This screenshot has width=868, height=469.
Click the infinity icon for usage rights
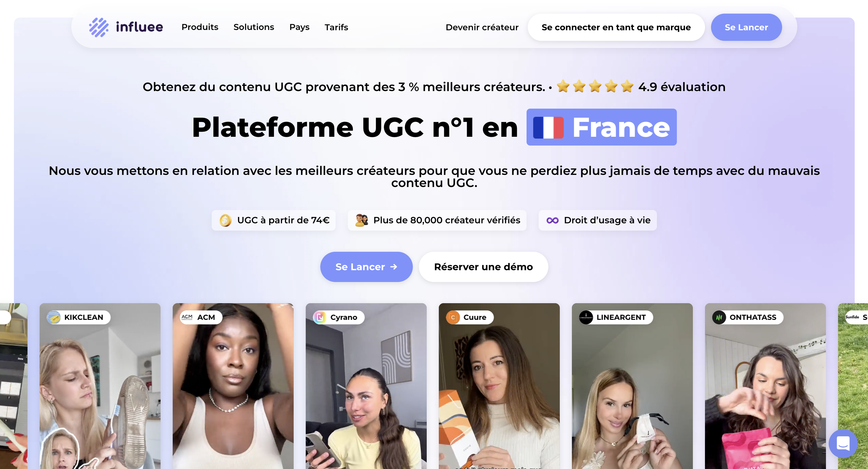point(552,221)
